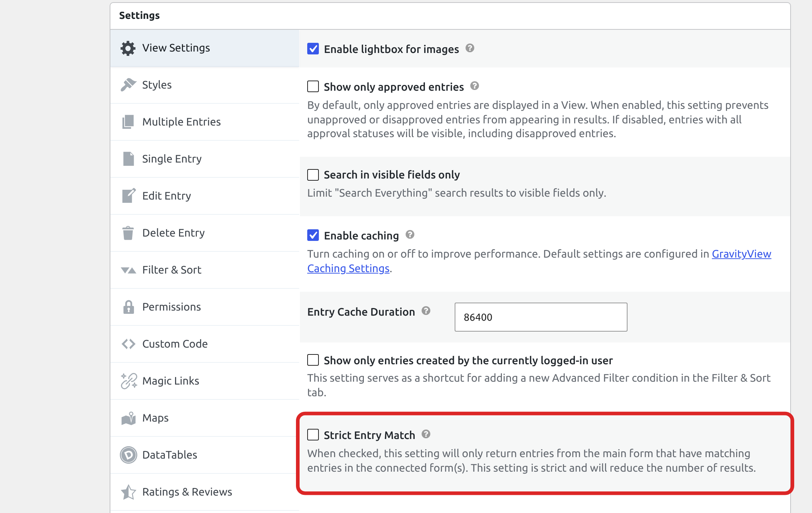Viewport: 812px width, 513px height.
Task: Open the Magic Links tab
Action: click(205, 381)
